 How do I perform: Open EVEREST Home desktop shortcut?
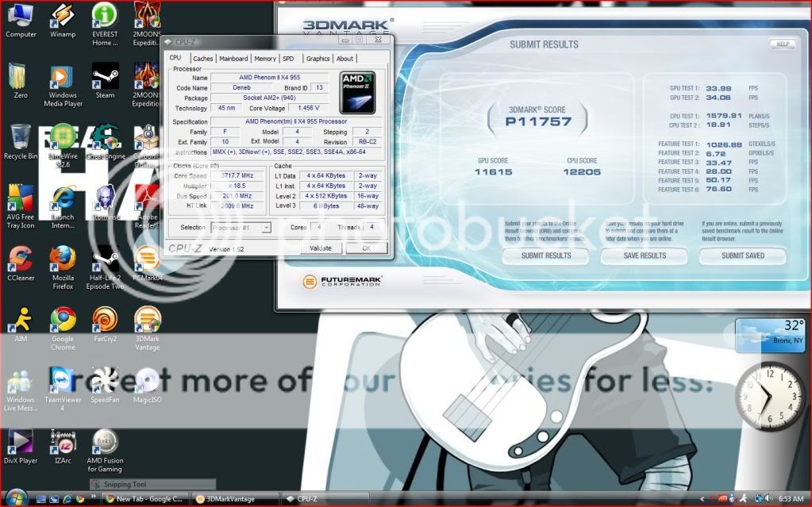(105, 25)
